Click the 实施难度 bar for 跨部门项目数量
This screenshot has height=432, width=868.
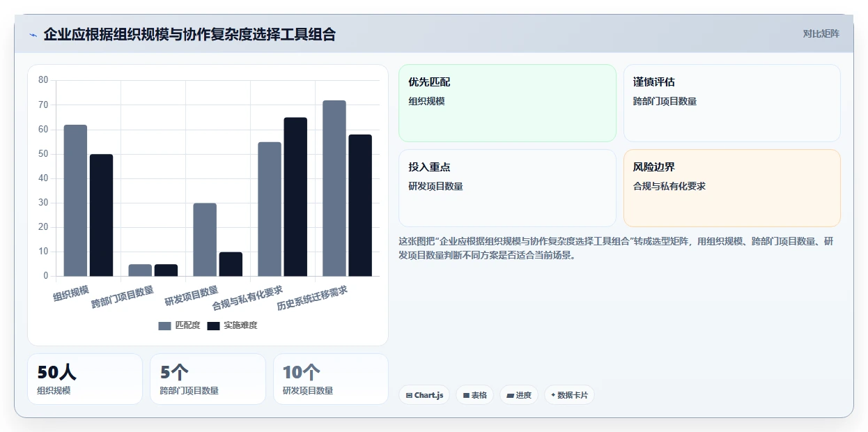[x=166, y=270]
